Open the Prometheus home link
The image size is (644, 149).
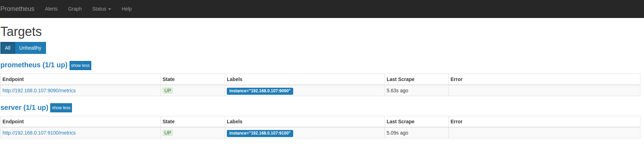coord(18,9)
